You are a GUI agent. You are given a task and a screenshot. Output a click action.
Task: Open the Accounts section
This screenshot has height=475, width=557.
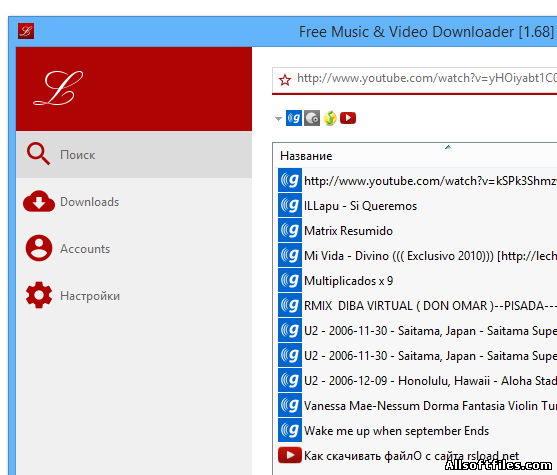134,248
